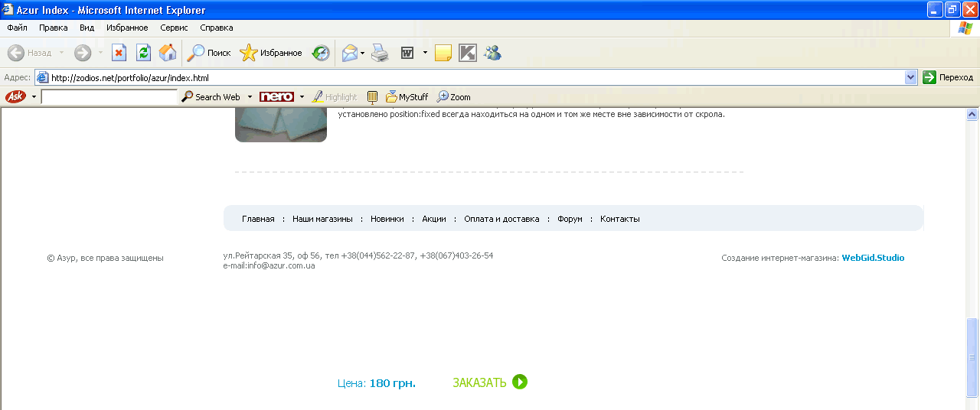Click the Mail envelope icon
The image size is (980, 410).
tap(349, 53)
